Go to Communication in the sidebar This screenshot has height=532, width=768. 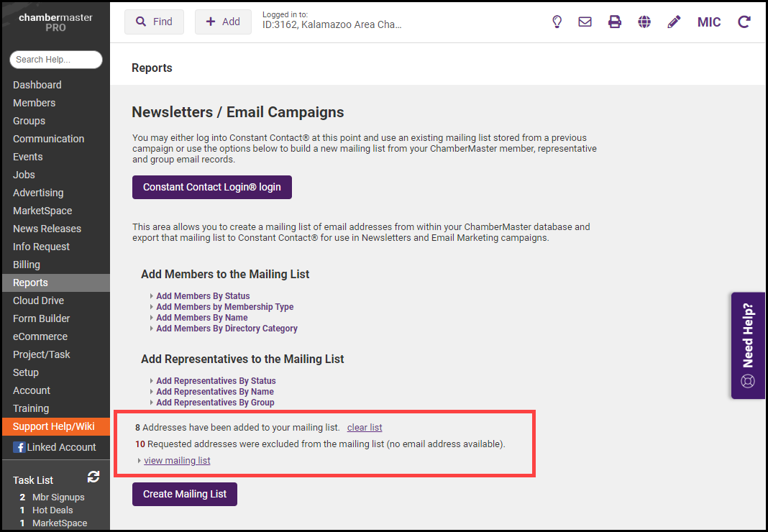coord(48,139)
